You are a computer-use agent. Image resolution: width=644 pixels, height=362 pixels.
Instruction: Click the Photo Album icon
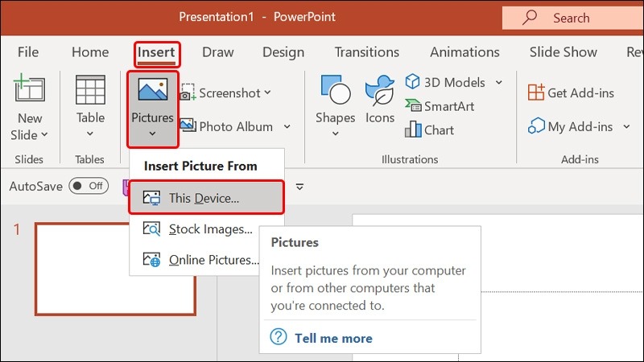click(188, 125)
